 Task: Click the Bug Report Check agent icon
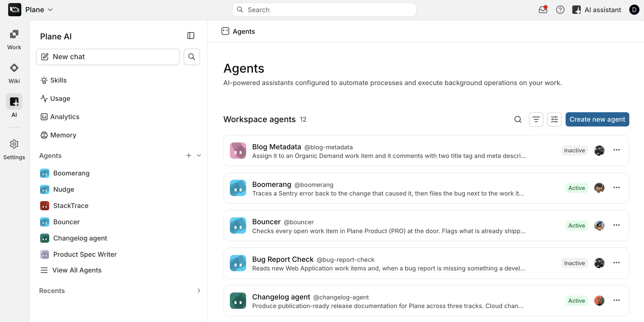[238, 263]
